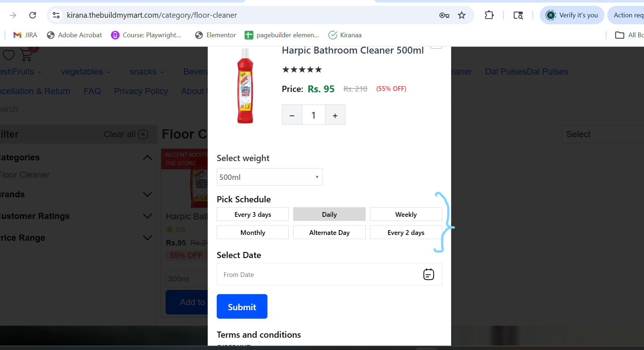
Task: Open site information icon in address bar
Action: [x=56, y=15]
